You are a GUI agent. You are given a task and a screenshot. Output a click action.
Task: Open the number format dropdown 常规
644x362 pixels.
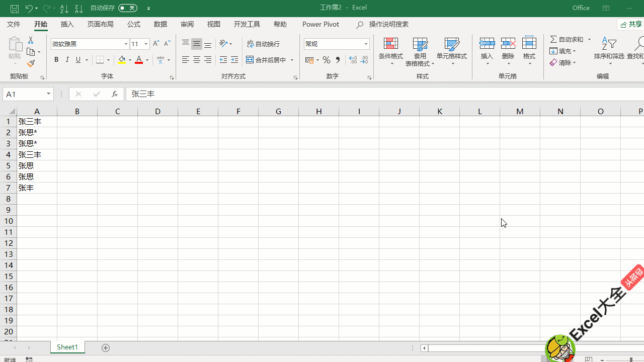click(366, 44)
